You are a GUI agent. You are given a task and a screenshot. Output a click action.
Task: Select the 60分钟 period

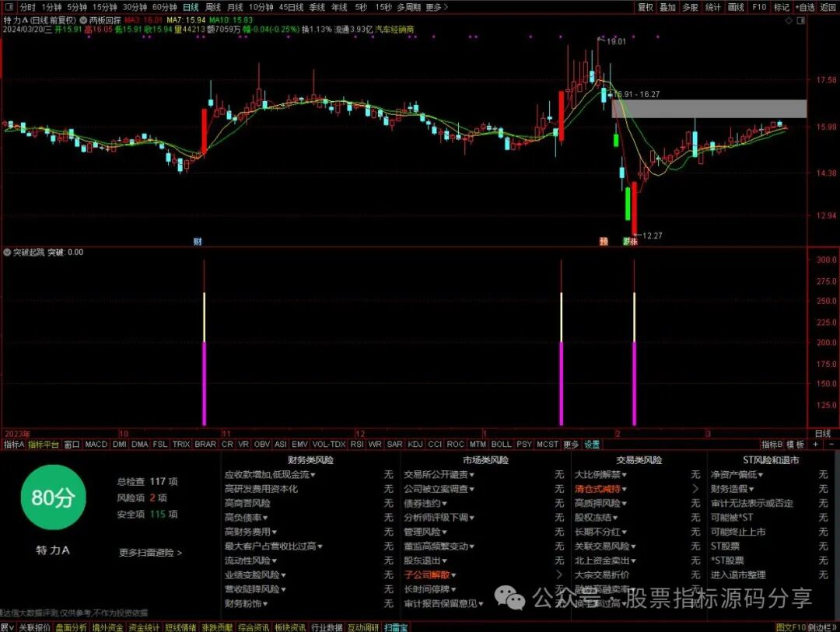164,7
